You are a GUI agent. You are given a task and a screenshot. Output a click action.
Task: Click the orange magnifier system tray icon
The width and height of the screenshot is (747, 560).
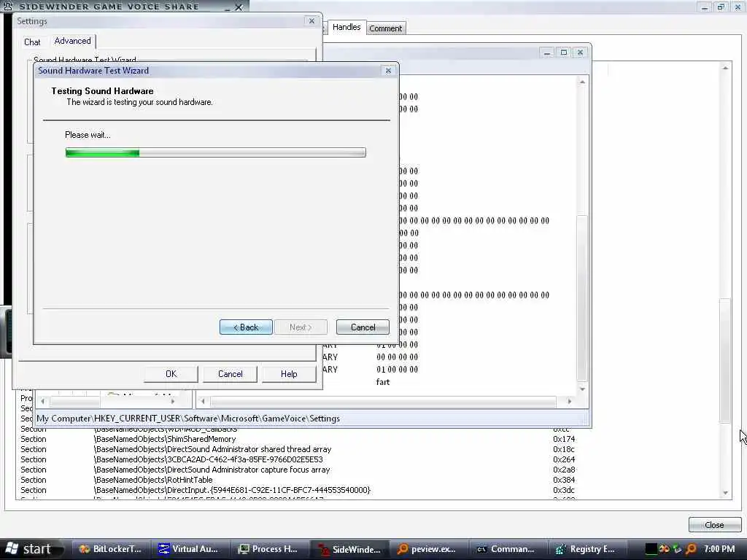[x=692, y=549]
